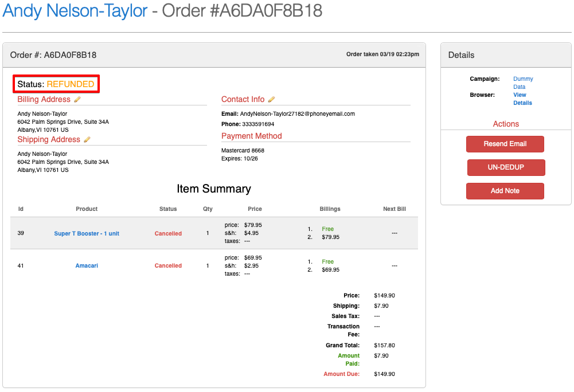Add a note with Add Note button
The height and width of the screenshot is (392, 574).
click(x=505, y=191)
